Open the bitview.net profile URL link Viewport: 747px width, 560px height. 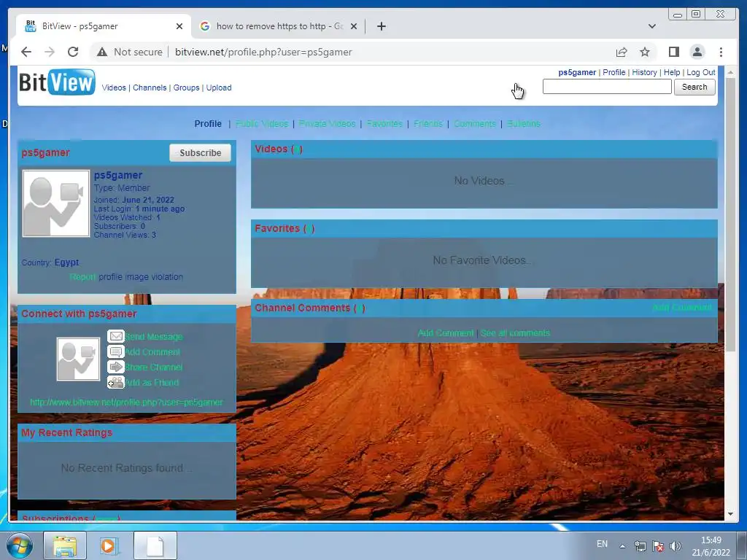(126, 402)
